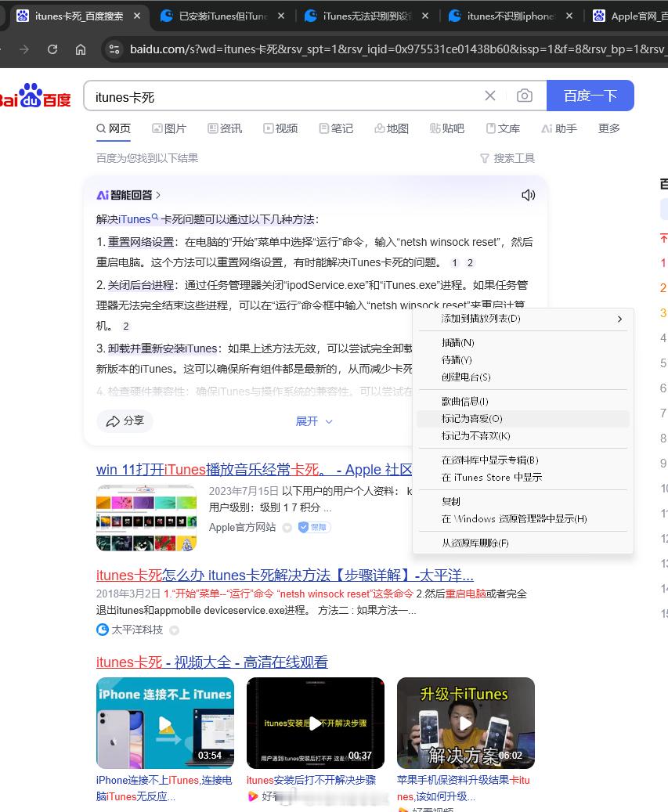This screenshot has height=812, width=668.
Task: Select the 文库 search category
Action: coord(503,128)
